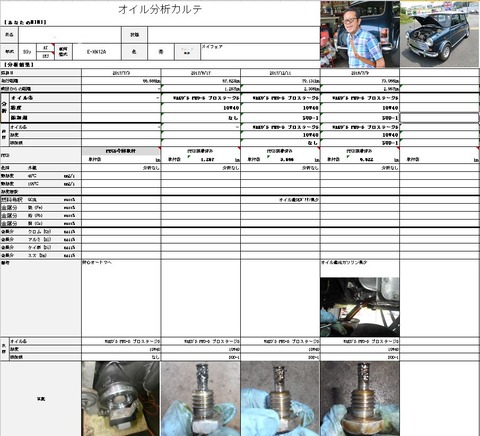Click the title オイル分析カルテ
Screen dimensions: 480x436
(x=160, y=10)
